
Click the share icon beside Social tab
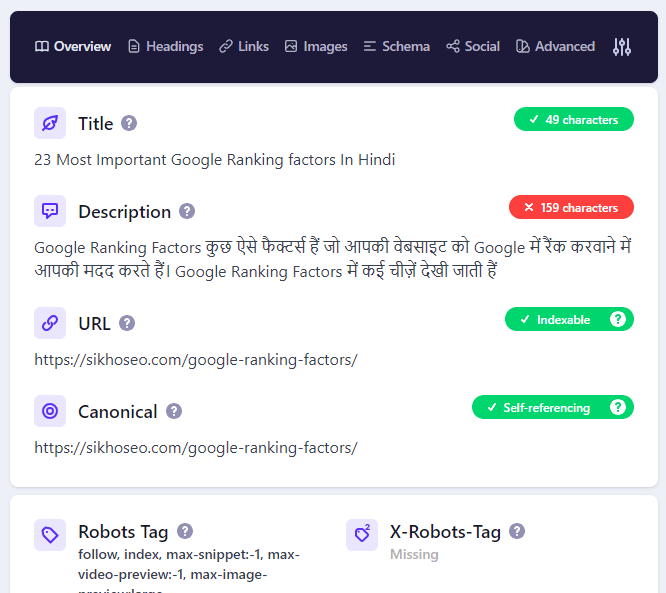click(453, 46)
